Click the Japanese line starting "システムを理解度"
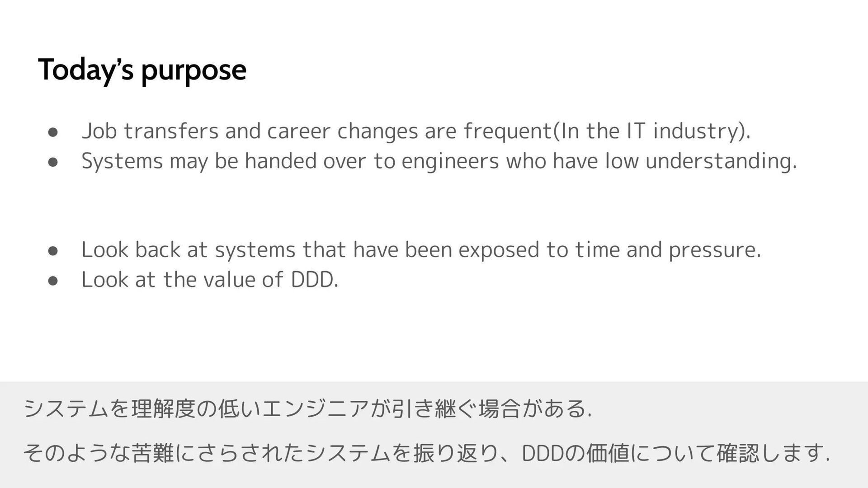Image resolution: width=868 pixels, height=488 pixels. click(307, 410)
